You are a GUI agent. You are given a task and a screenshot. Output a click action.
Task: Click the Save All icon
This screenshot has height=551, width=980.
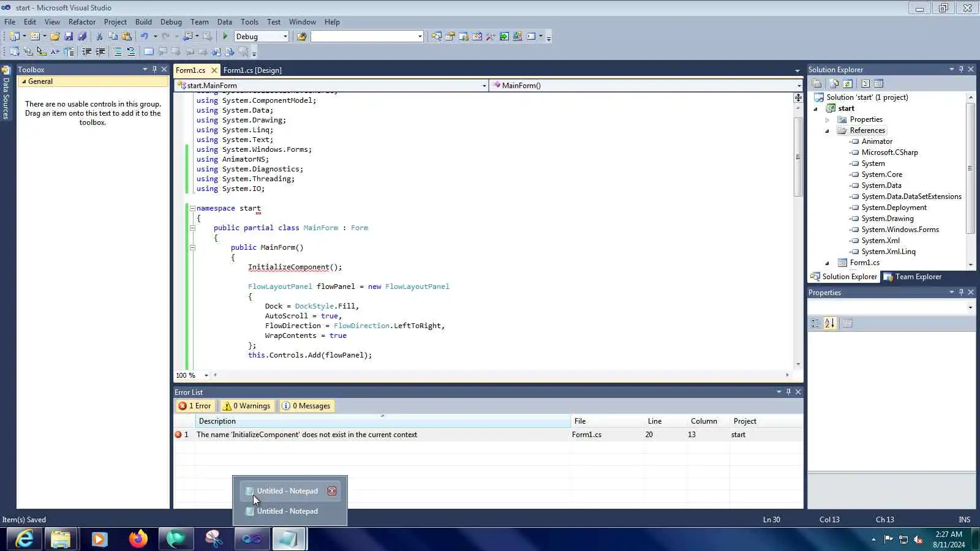pos(82,36)
